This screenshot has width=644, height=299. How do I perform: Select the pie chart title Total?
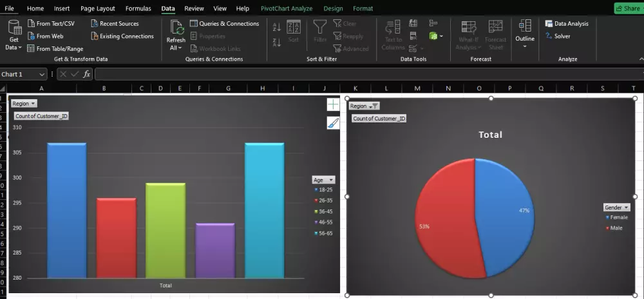(x=490, y=135)
